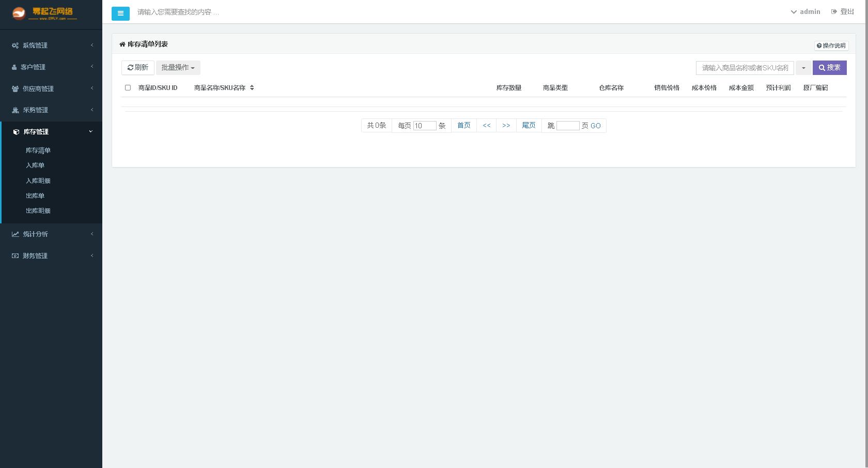Click the 首页 pagination link

point(463,126)
